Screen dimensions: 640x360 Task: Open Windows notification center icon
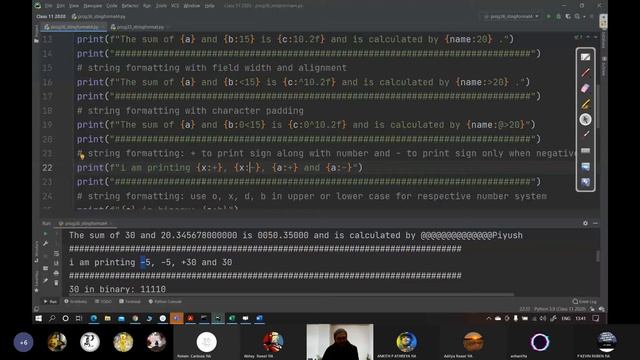pos(596,318)
